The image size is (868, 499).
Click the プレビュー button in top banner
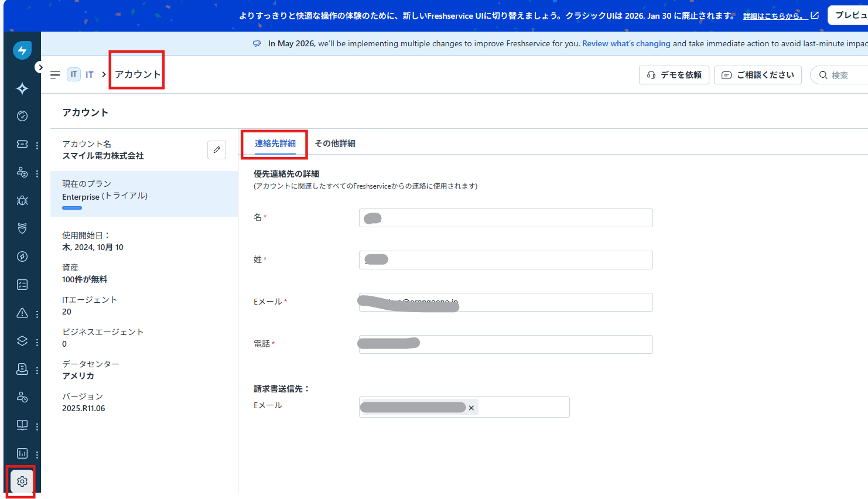848,15
